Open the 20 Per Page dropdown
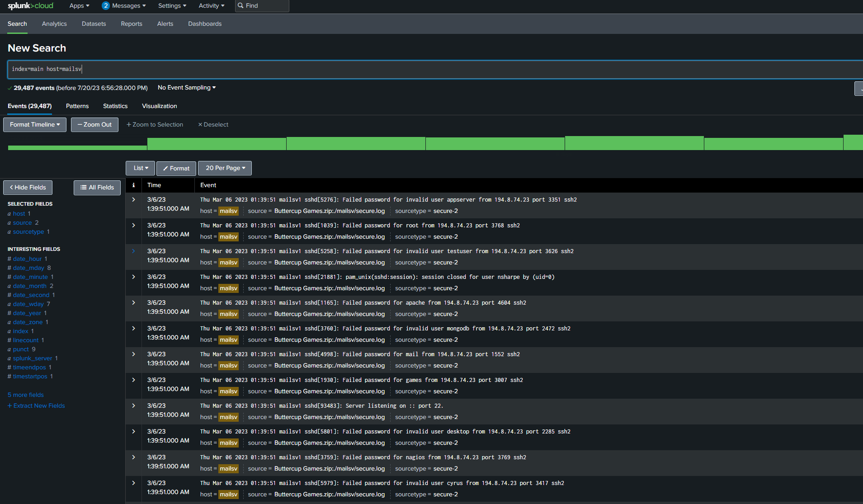This screenshot has height=504, width=863. [x=225, y=168]
